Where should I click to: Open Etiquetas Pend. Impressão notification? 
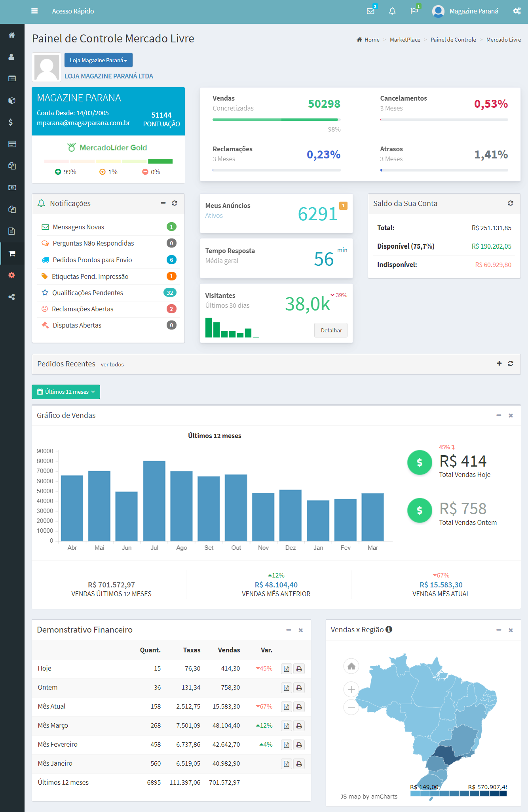coord(108,276)
